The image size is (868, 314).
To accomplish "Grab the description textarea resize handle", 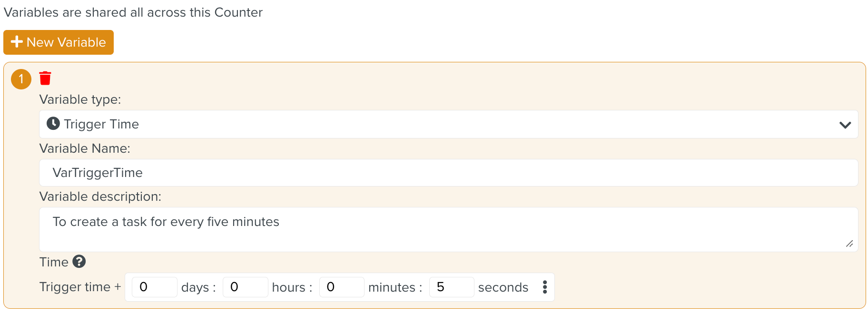I will [x=849, y=244].
